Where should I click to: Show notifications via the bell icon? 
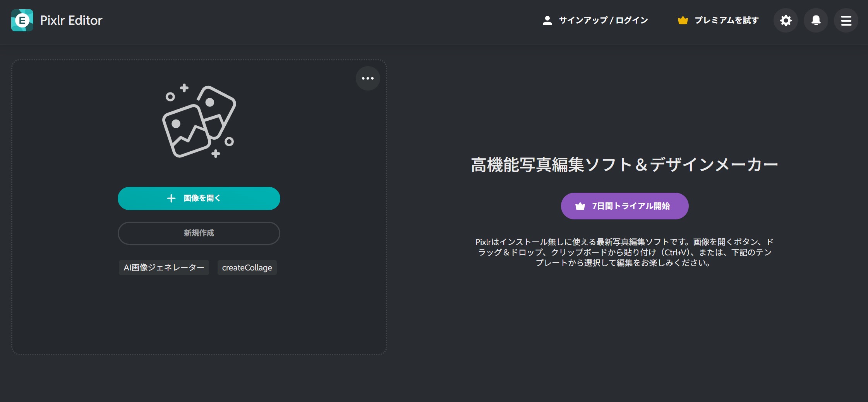816,21
